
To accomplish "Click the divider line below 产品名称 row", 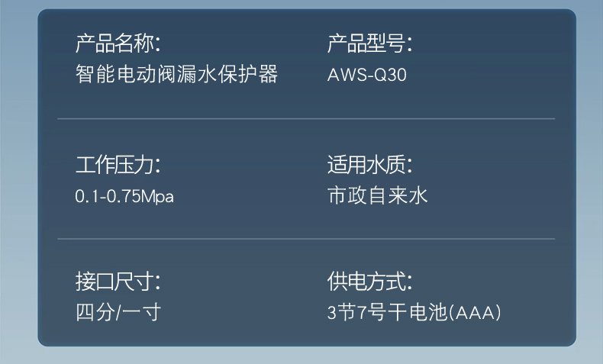I will tap(306, 119).
